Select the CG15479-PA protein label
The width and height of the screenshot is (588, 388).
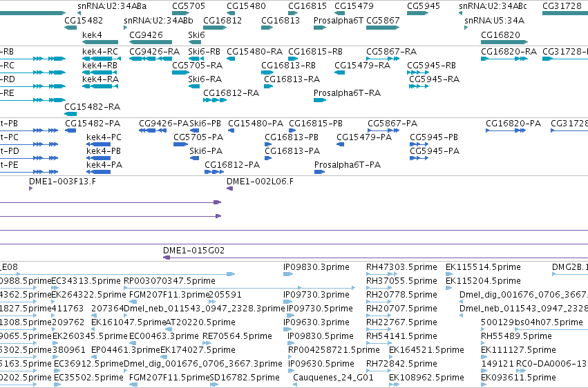(364, 137)
